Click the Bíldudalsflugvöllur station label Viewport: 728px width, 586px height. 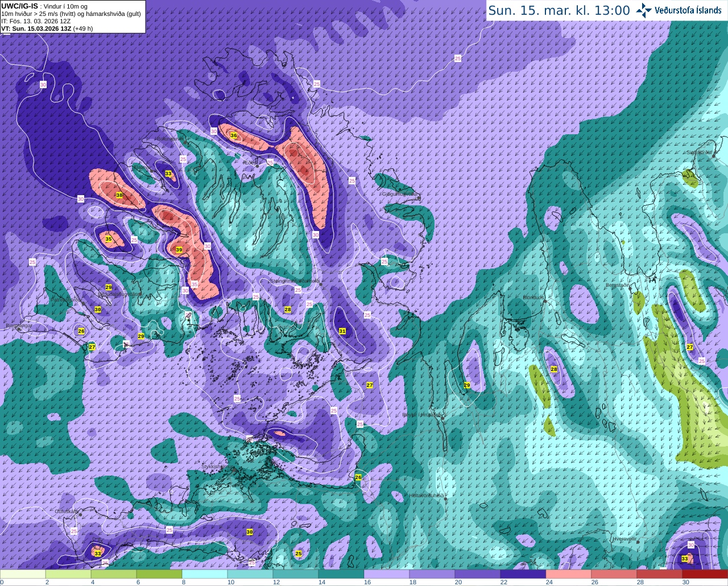[x=120, y=294]
